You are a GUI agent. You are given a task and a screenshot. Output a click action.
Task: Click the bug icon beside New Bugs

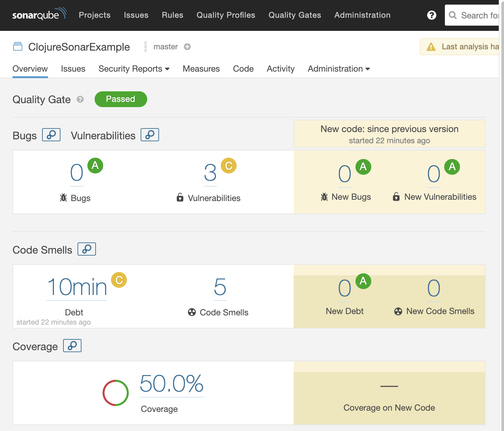pos(324,197)
